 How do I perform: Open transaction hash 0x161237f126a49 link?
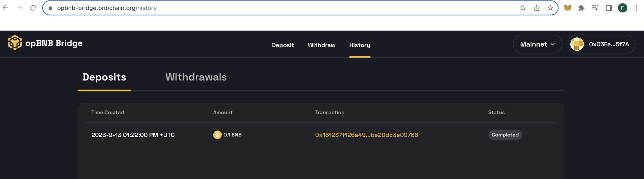tap(366, 135)
